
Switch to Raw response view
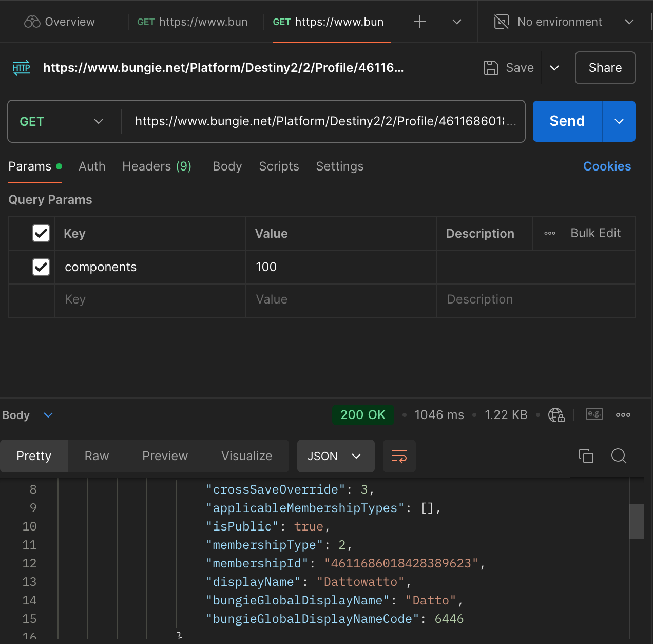coord(97,456)
